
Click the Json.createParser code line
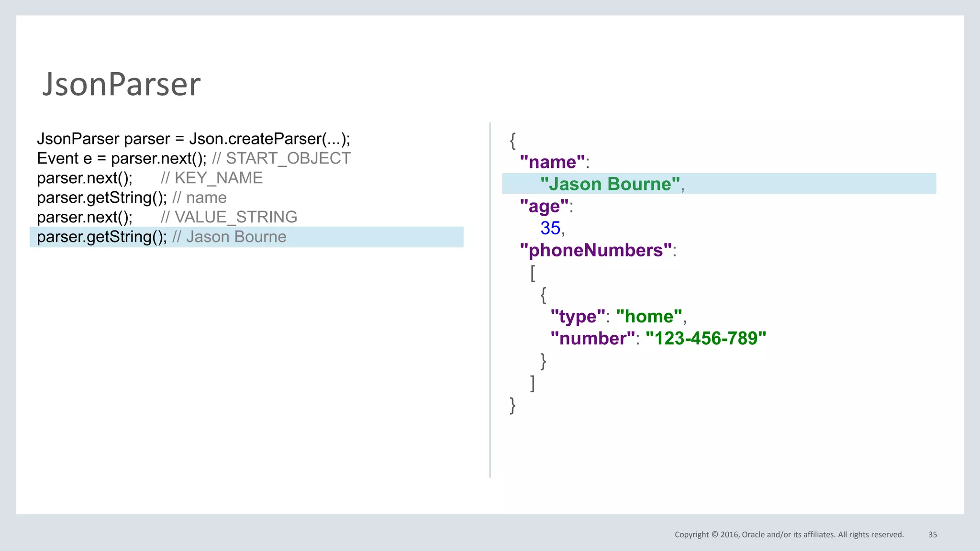click(x=193, y=139)
